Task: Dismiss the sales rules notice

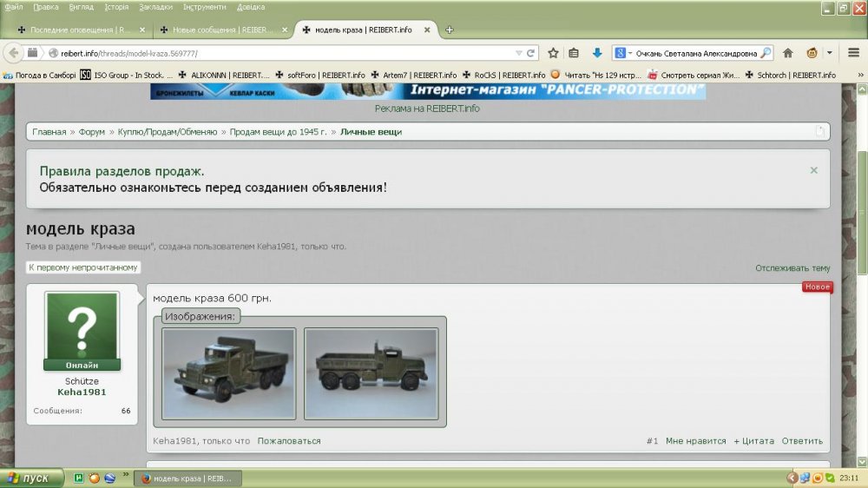Action: pos(814,170)
